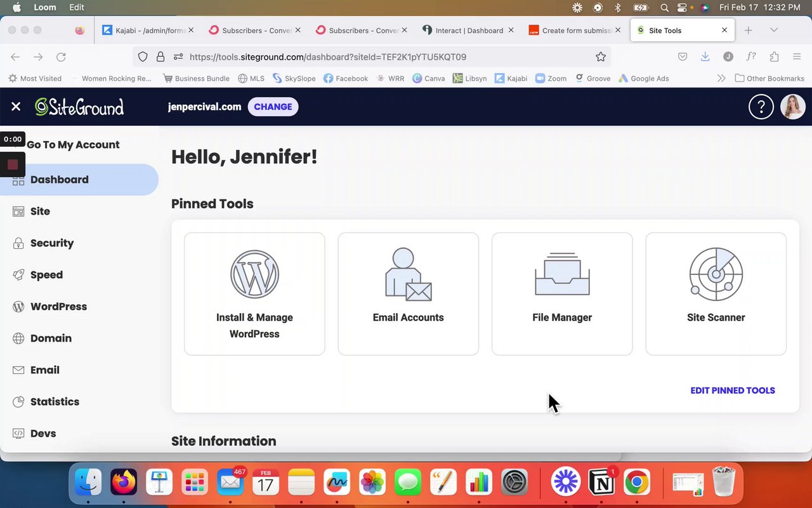812x508 pixels.
Task: Open the Other Bookmarks folder
Action: (769, 79)
